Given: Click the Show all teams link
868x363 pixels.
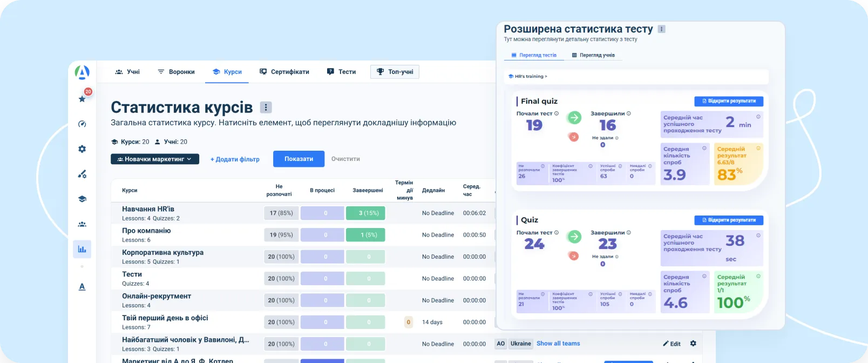Looking at the screenshot, I should coord(558,344).
